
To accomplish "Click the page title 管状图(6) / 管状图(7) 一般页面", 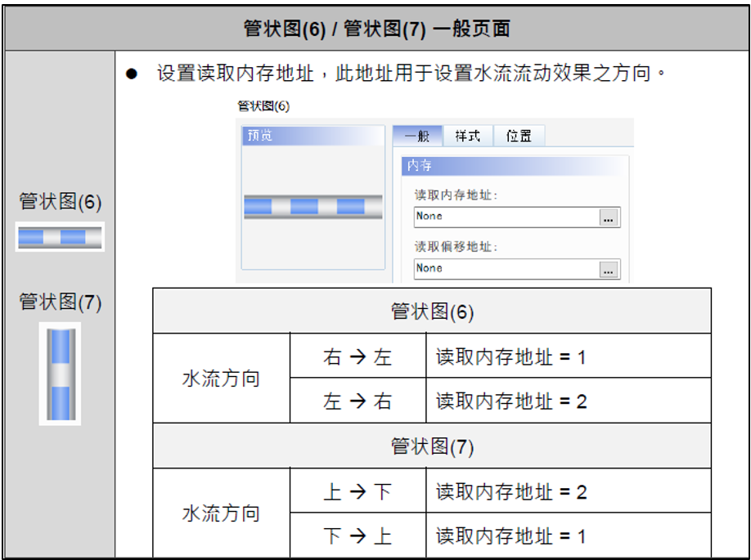I will pos(377,29).
